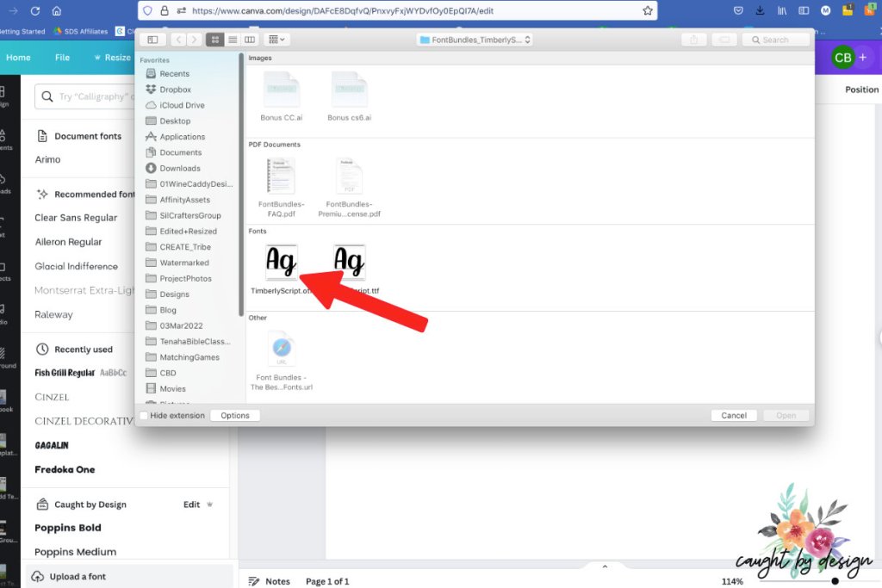Select FontBundles-FAQ.pdf document
This screenshot has height=588, width=882.
282,188
